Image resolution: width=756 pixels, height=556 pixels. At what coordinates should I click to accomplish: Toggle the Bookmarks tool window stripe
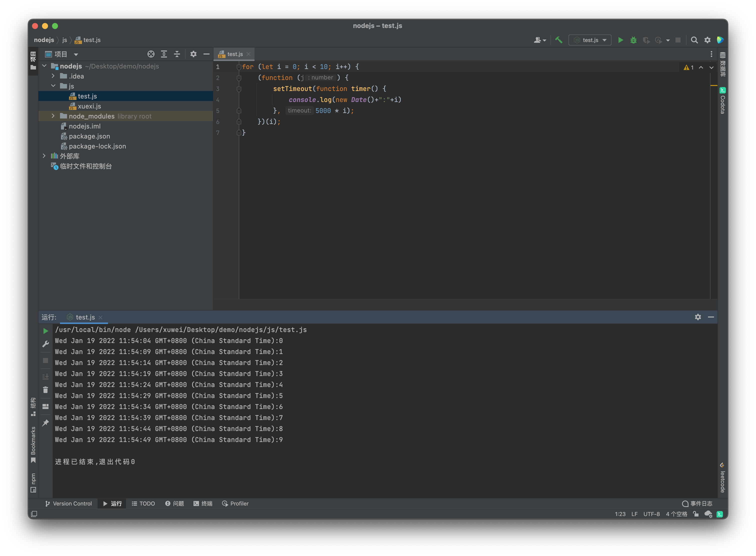pyautogui.click(x=33, y=444)
